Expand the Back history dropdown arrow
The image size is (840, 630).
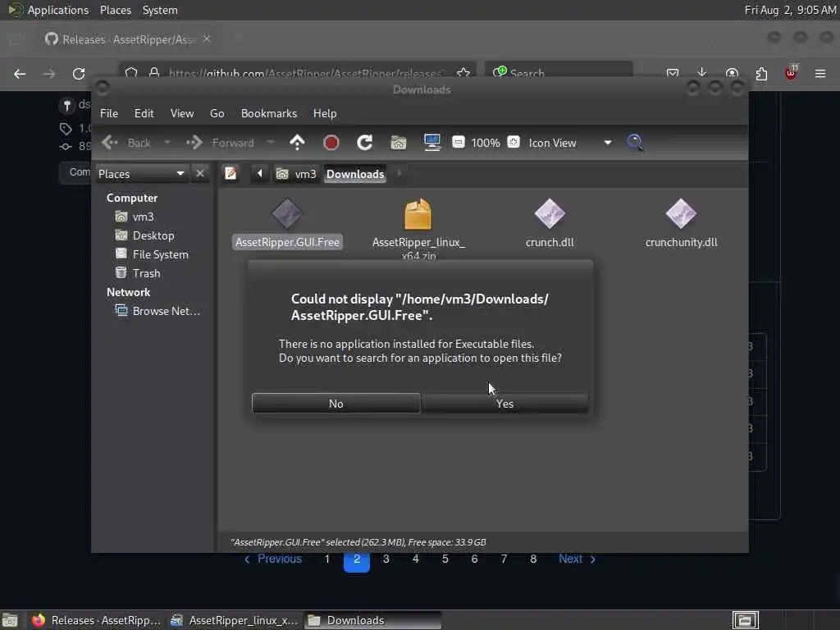pyautogui.click(x=167, y=143)
